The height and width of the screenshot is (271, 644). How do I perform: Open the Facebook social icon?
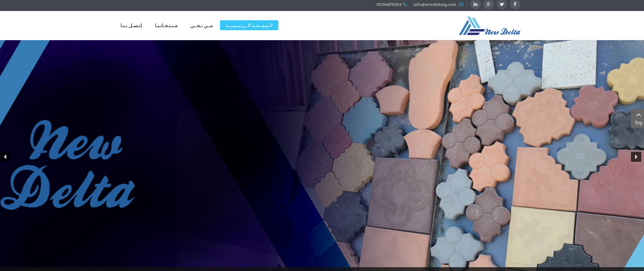[x=515, y=4]
